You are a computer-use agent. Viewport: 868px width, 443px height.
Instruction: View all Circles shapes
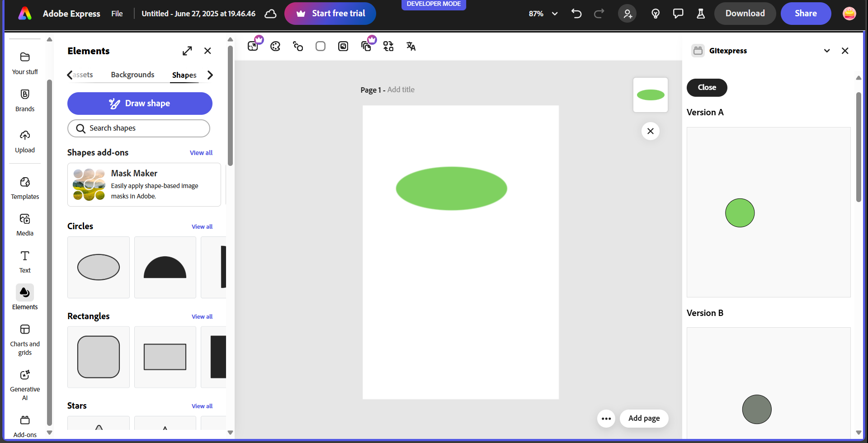202,227
